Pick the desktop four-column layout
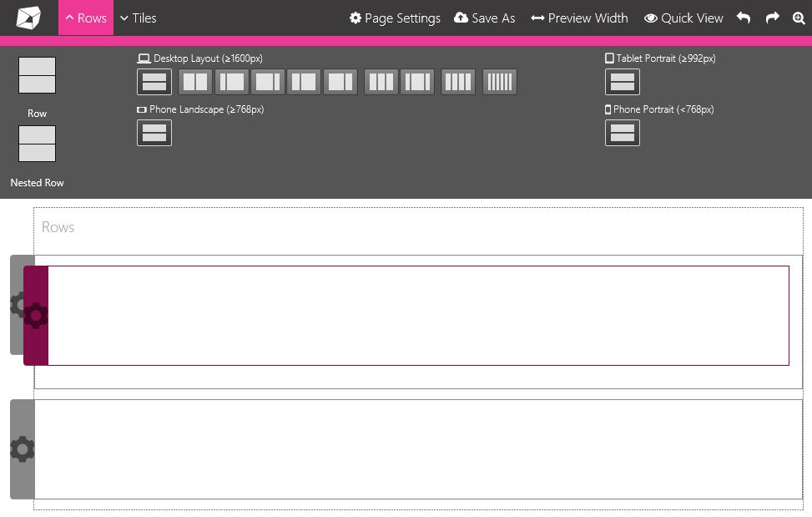Viewport: 812px width, 517px height. pos(458,82)
